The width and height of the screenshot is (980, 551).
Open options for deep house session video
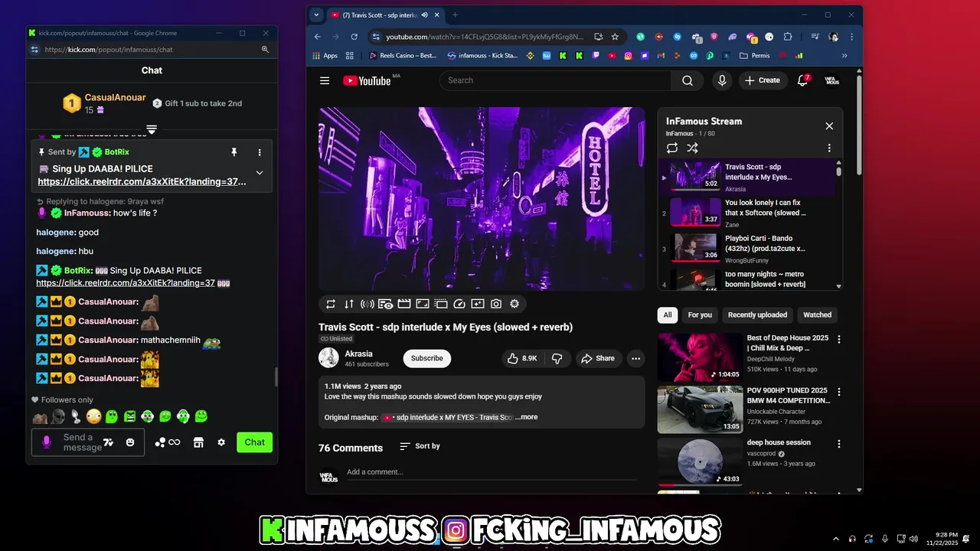coord(839,444)
